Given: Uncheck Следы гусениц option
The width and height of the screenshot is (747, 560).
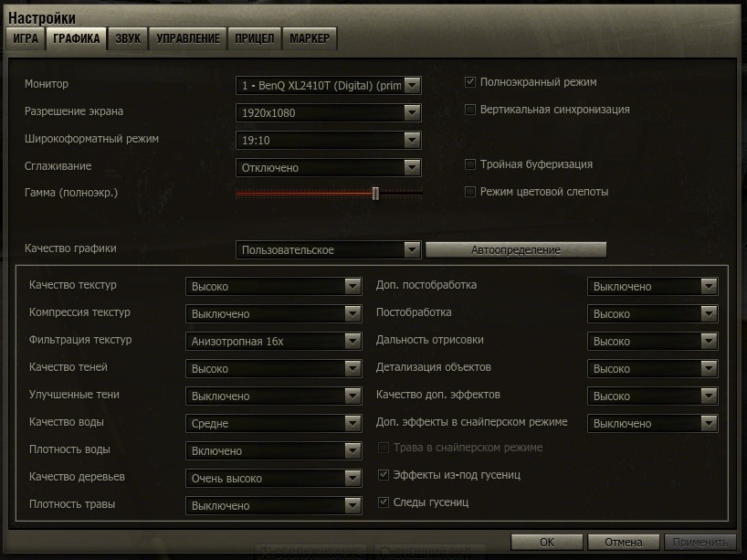Looking at the screenshot, I should [384, 502].
